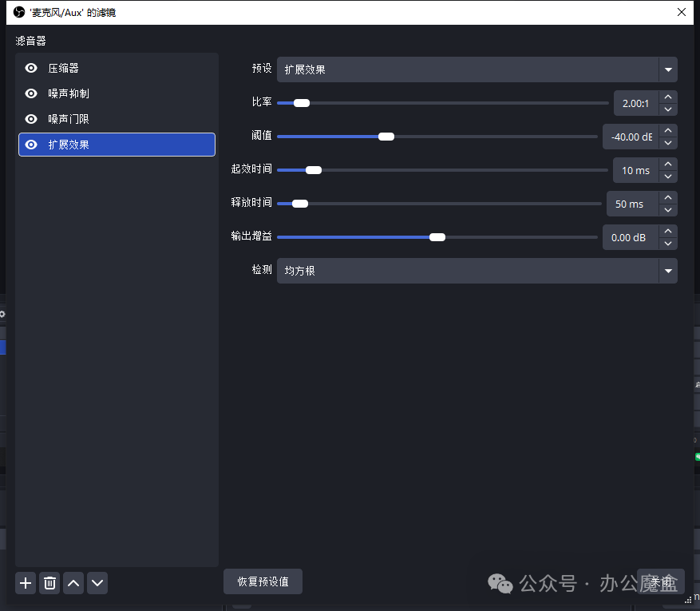Increase 输出增益 with up stepper arrow
The height and width of the screenshot is (611, 700).
668,232
